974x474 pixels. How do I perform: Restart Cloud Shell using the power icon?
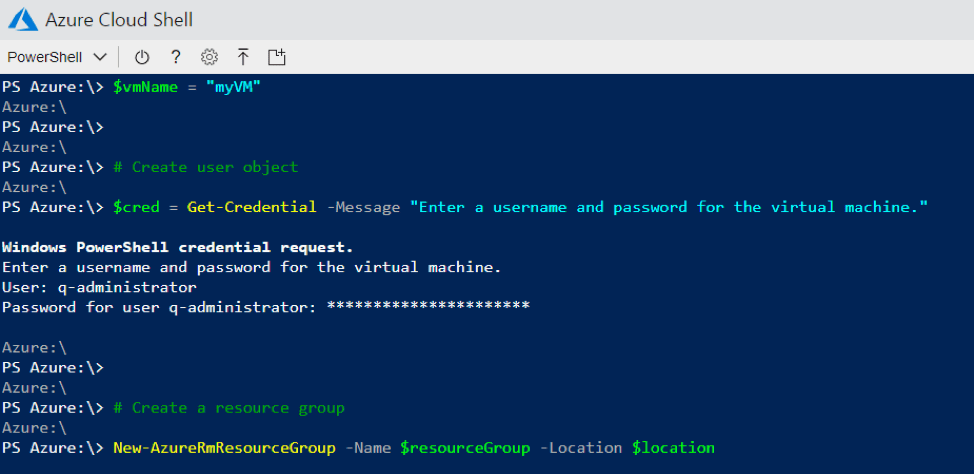coord(142,58)
